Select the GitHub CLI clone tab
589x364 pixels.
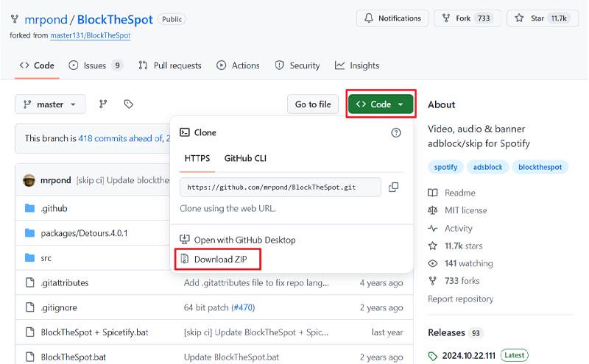pyautogui.click(x=245, y=158)
